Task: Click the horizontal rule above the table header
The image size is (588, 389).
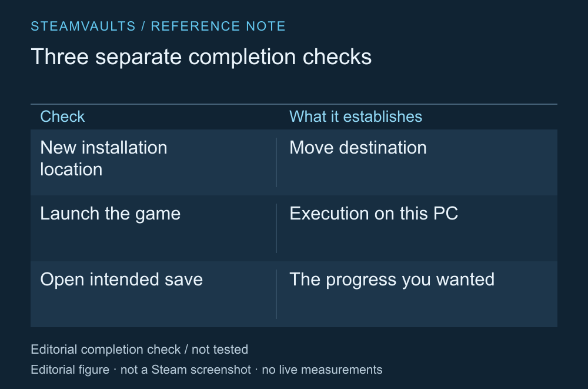Action: click(x=294, y=104)
